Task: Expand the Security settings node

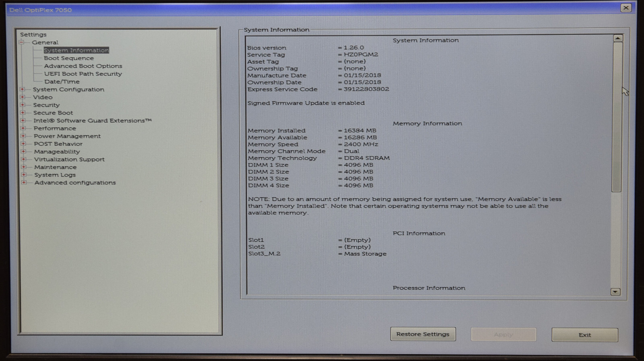Action: coord(23,105)
